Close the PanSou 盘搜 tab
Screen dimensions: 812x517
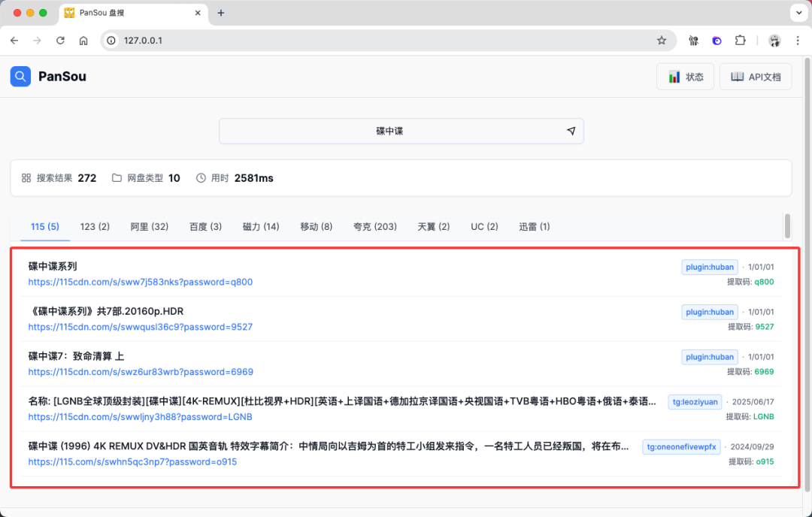tap(198, 13)
